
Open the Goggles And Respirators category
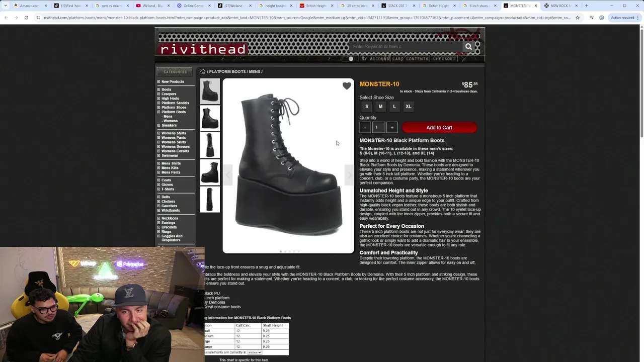click(172, 238)
